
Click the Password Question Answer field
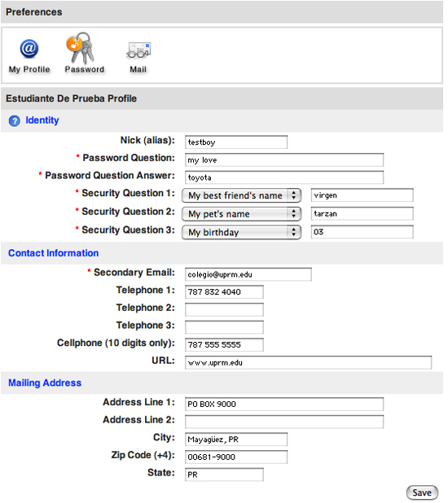pyautogui.click(x=284, y=177)
